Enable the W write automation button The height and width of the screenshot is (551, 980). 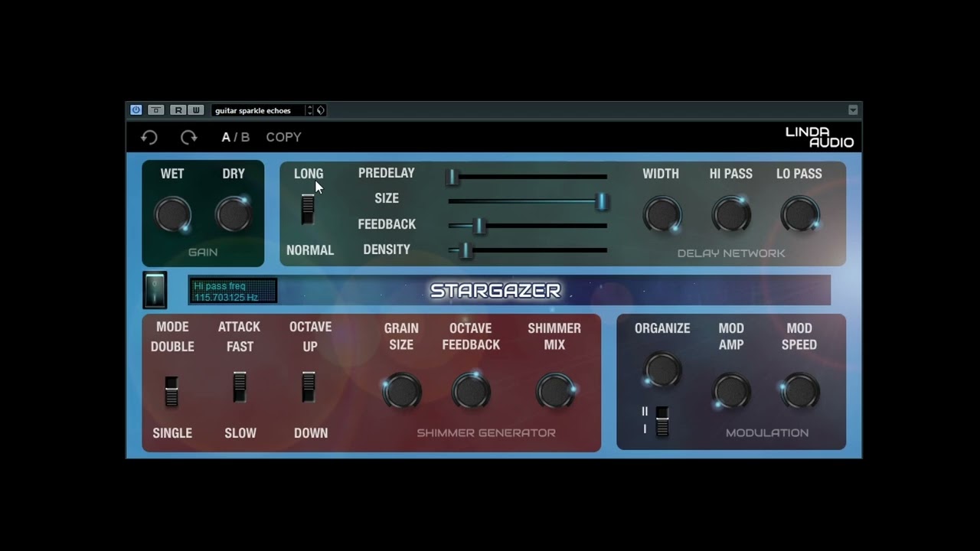[195, 110]
